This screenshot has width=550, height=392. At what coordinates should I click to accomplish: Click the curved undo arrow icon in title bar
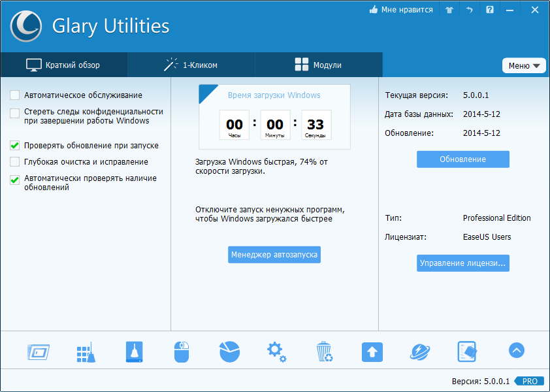pyautogui.click(x=469, y=10)
